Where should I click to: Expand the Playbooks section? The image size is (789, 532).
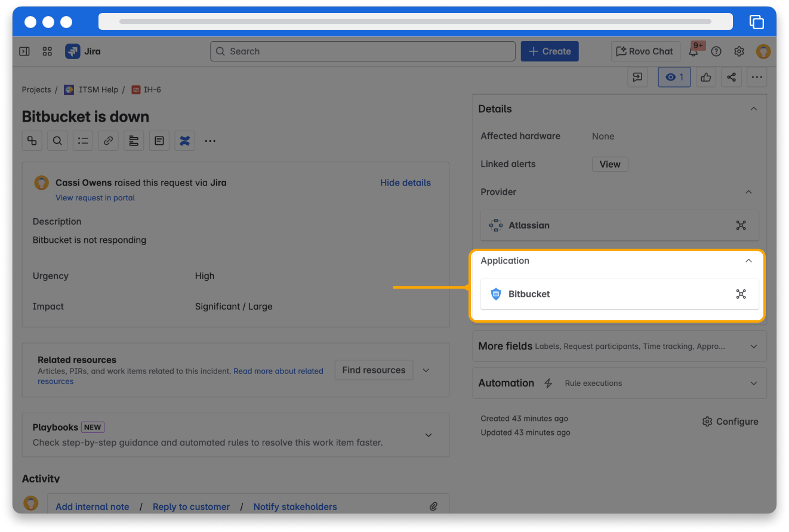pyautogui.click(x=429, y=435)
